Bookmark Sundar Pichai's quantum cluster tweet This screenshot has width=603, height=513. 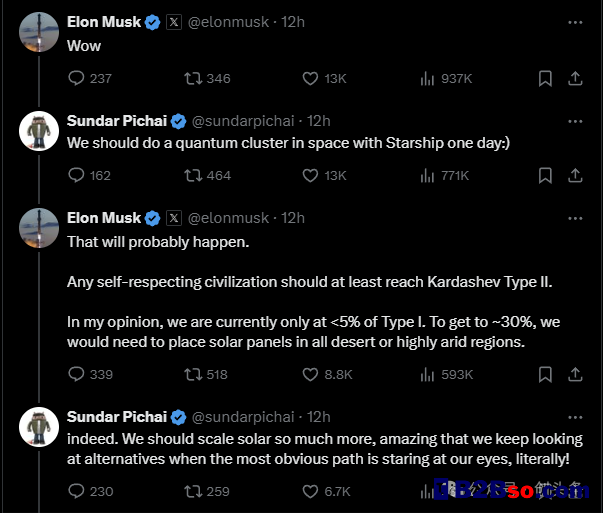[x=545, y=176]
